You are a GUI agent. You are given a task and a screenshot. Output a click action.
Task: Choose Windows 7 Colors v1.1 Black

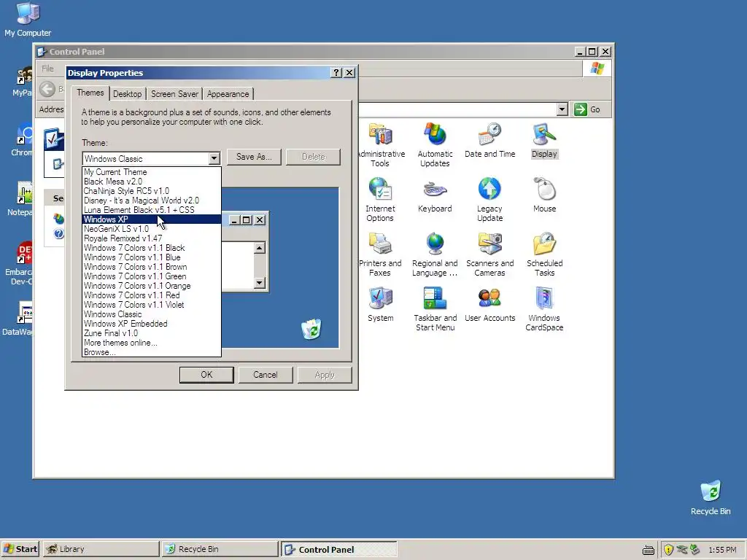pos(152,248)
